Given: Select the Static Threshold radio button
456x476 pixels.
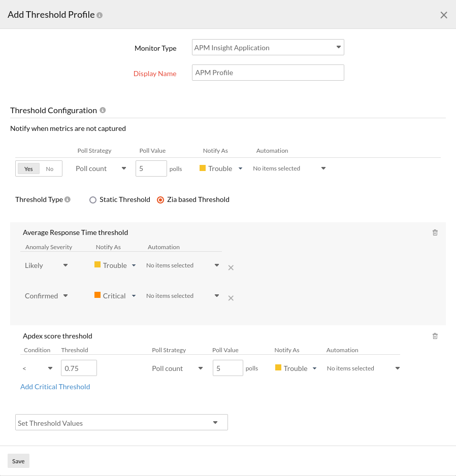Looking at the screenshot, I should tap(93, 199).
